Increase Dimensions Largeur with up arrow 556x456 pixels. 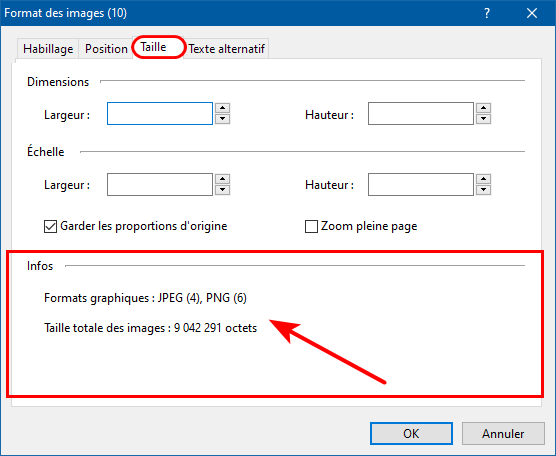pyautogui.click(x=222, y=108)
